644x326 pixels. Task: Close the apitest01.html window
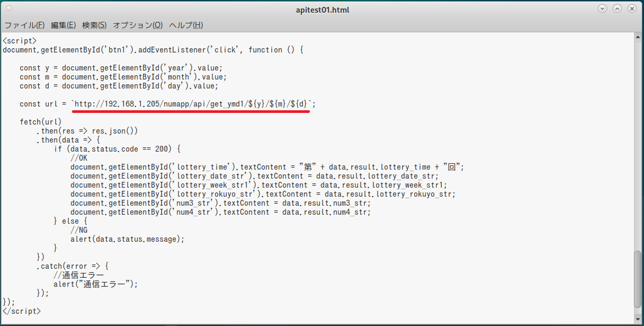(x=632, y=9)
